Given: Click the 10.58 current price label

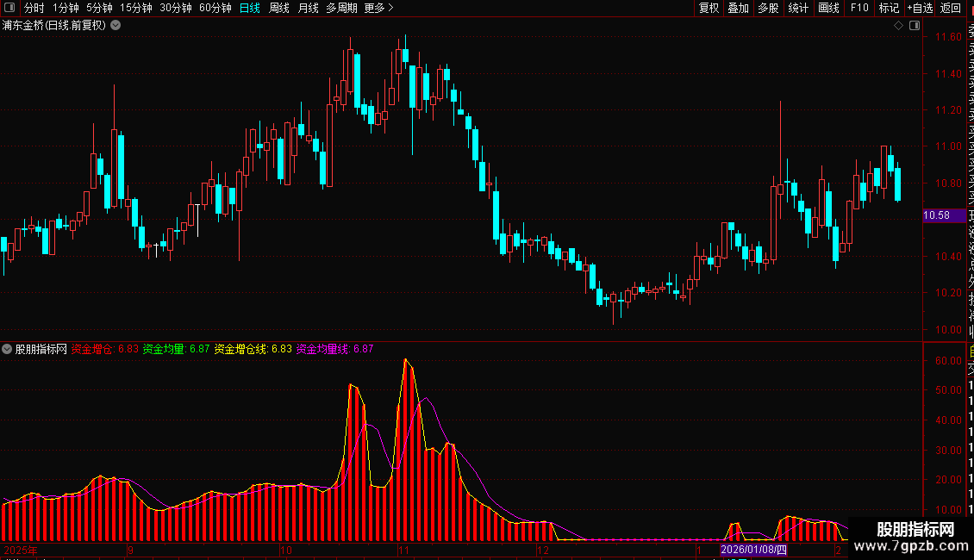Looking at the screenshot, I should pyautogui.click(x=944, y=215).
